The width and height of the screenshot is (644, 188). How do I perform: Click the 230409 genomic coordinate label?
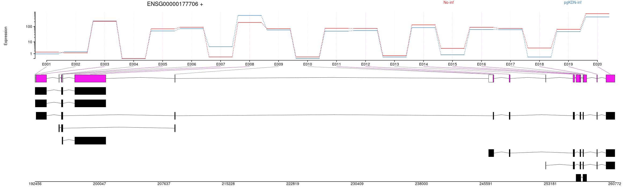click(x=357, y=184)
